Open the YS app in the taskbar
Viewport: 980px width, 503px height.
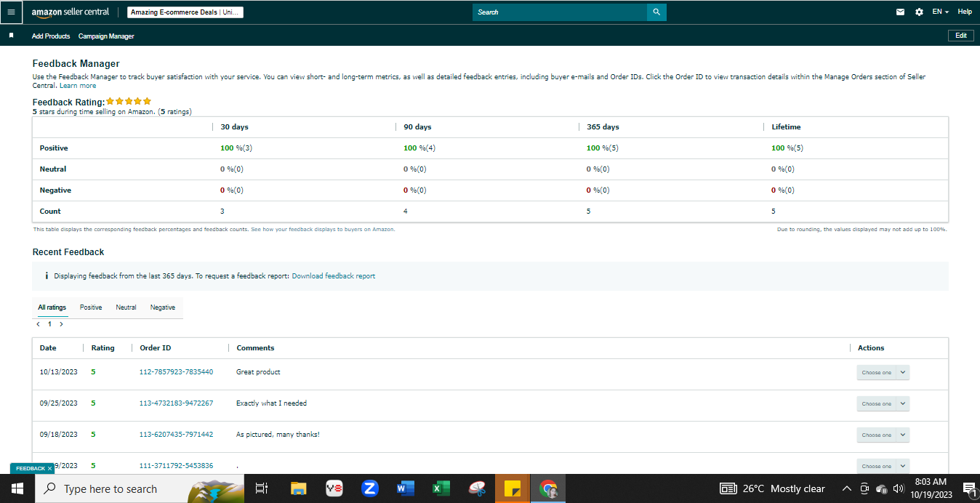(334, 488)
